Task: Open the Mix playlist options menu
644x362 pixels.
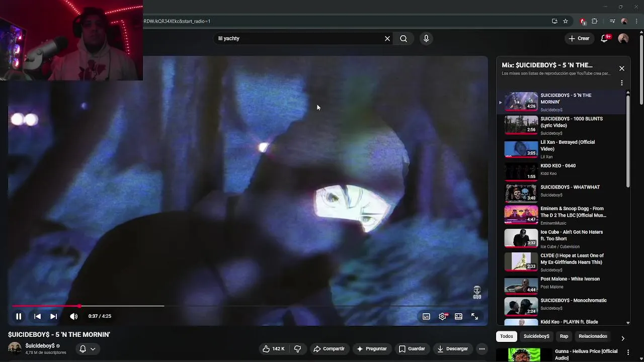Action: (622, 82)
